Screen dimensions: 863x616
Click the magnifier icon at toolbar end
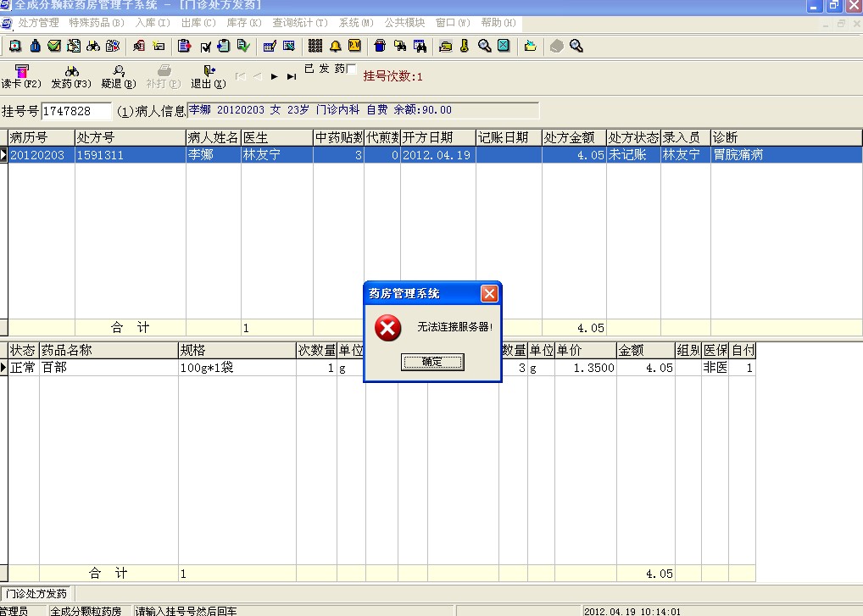(576, 47)
